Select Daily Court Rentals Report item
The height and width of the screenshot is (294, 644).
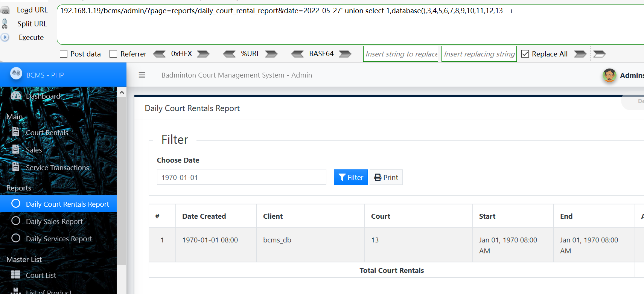tap(58, 204)
